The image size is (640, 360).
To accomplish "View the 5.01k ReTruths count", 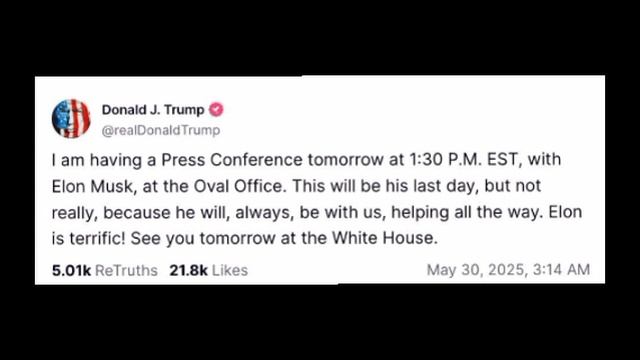I will point(71,270).
